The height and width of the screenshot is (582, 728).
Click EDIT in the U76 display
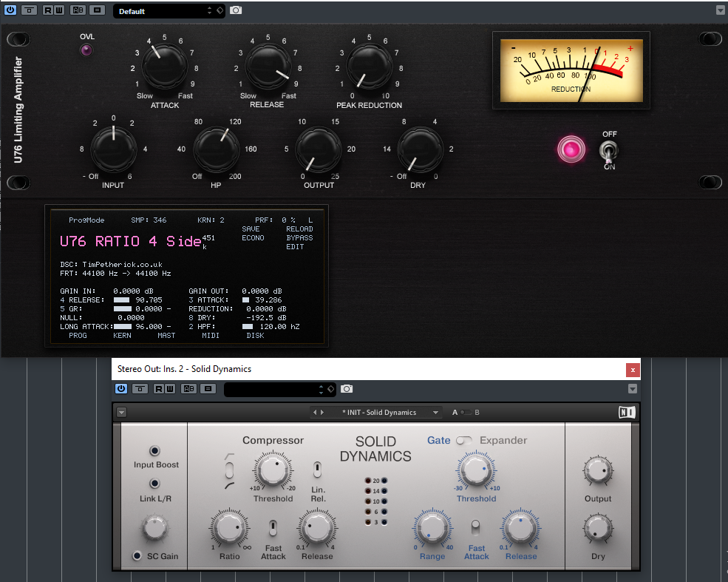(295, 247)
